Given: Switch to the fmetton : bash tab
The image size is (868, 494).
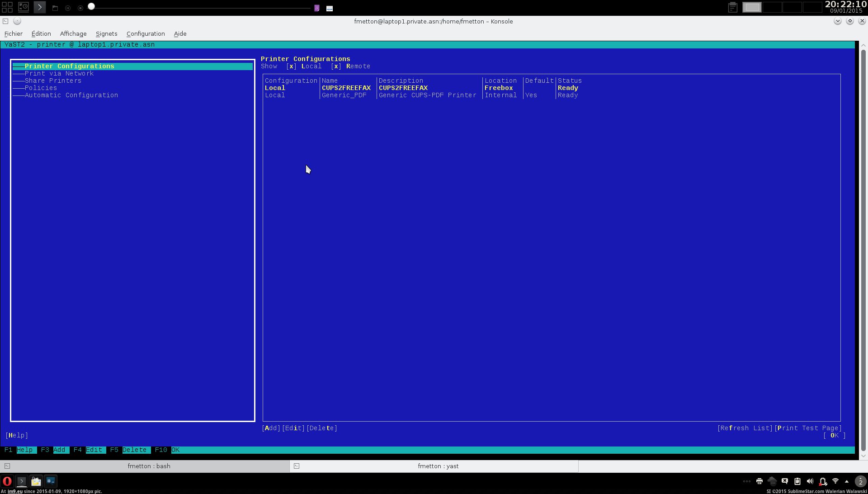Looking at the screenshot, I should [x=149, y=466].
